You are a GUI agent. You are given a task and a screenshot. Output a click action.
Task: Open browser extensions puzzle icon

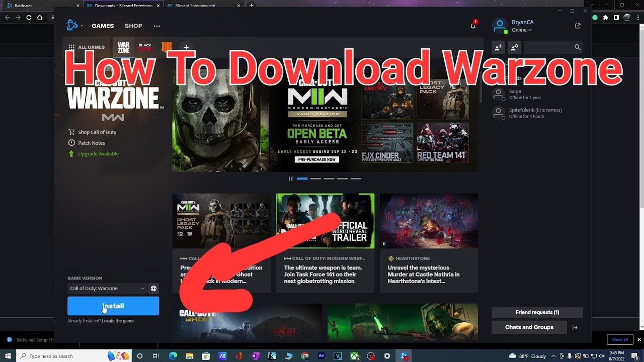coord(605,18)
